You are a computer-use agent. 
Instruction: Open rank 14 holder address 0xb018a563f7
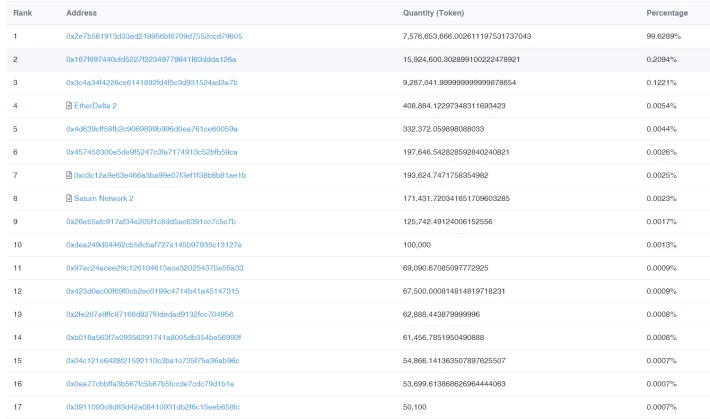coord(154,337)
